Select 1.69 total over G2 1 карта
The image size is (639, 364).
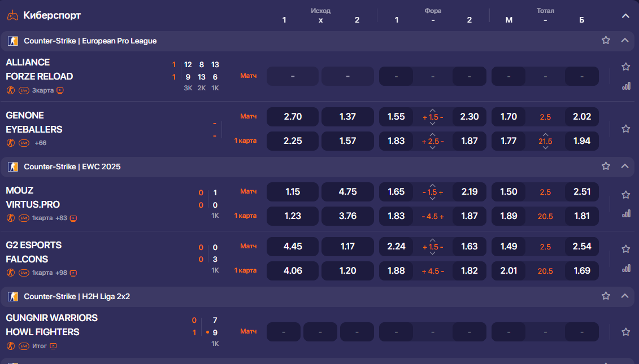[x=582, y=271]
